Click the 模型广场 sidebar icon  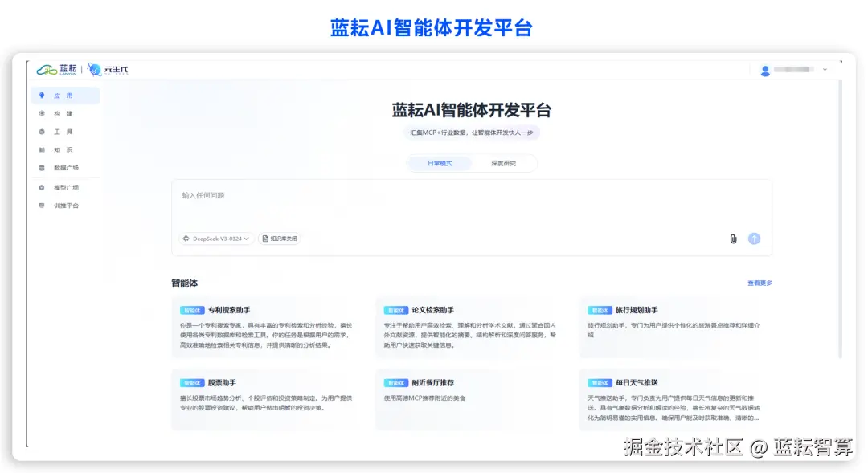42,188
